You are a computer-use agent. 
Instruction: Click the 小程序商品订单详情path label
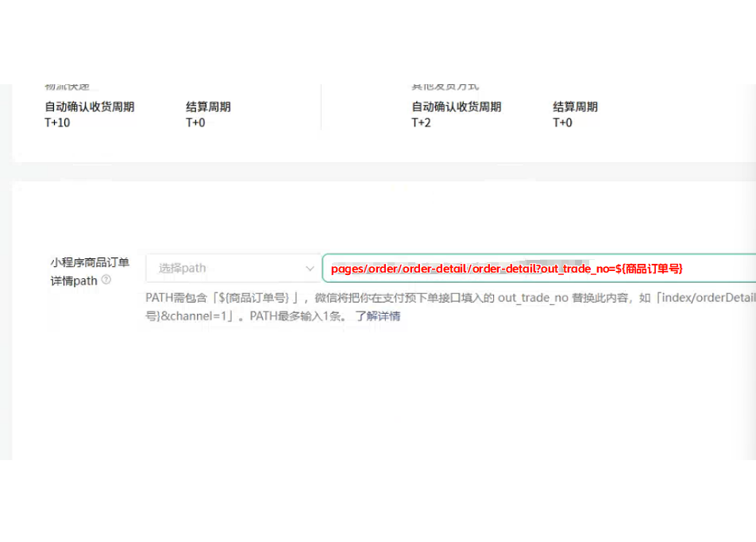click(x=89, y=271)
